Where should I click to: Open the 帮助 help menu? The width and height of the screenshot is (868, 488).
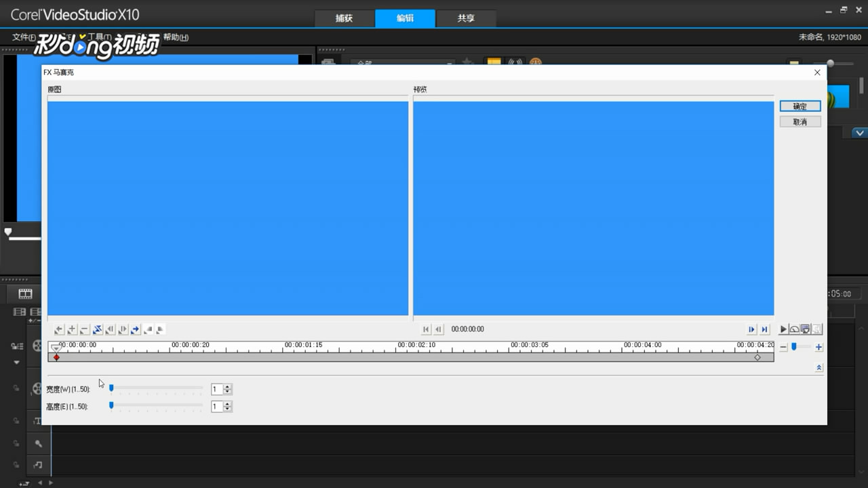[176, 37]
